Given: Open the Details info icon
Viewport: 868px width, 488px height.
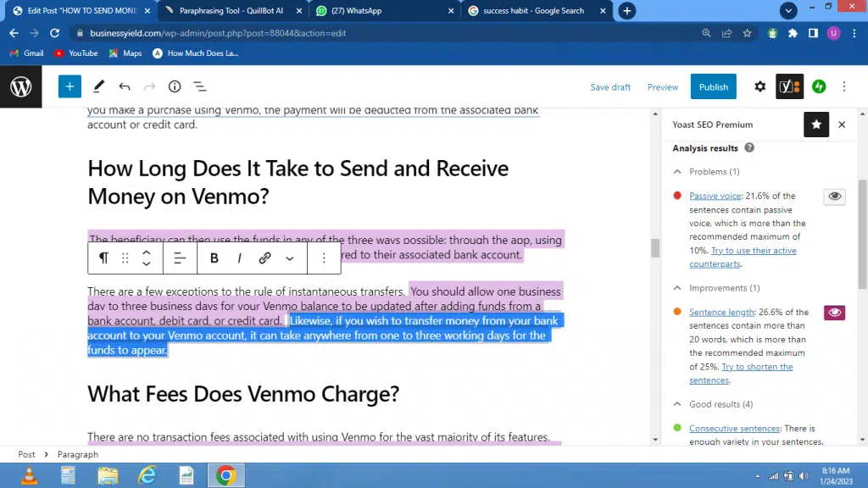Looking at the screenshot, I should tap(175, 86).
